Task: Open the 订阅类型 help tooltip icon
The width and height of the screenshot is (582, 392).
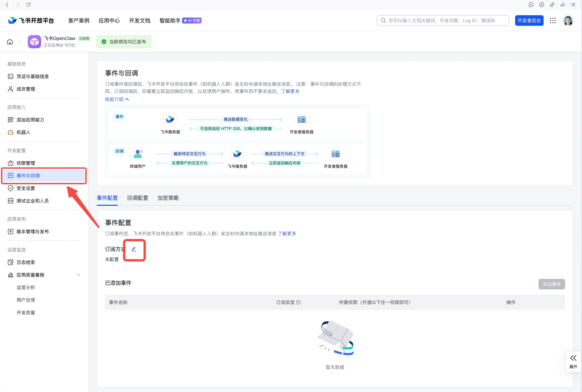Action: 299,302
